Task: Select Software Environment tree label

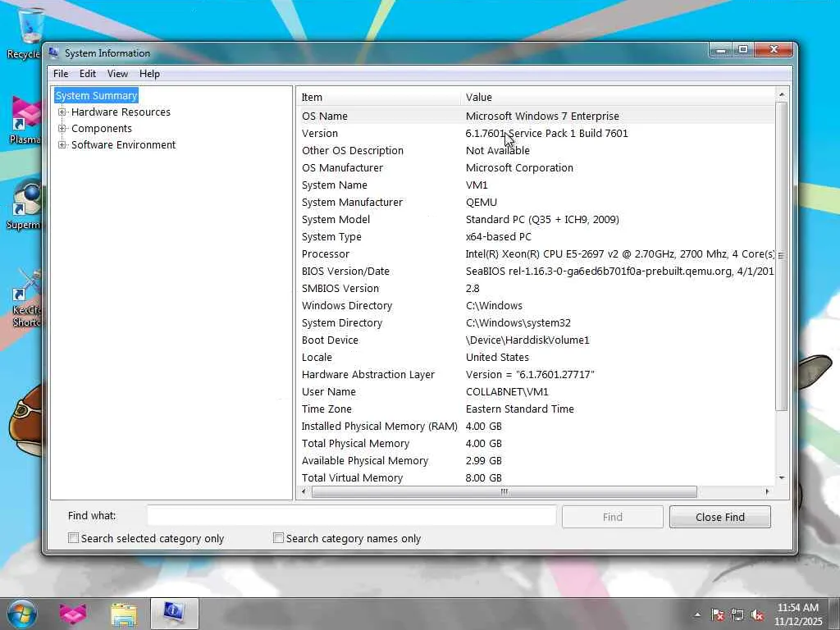Action: tap(123, 144)
